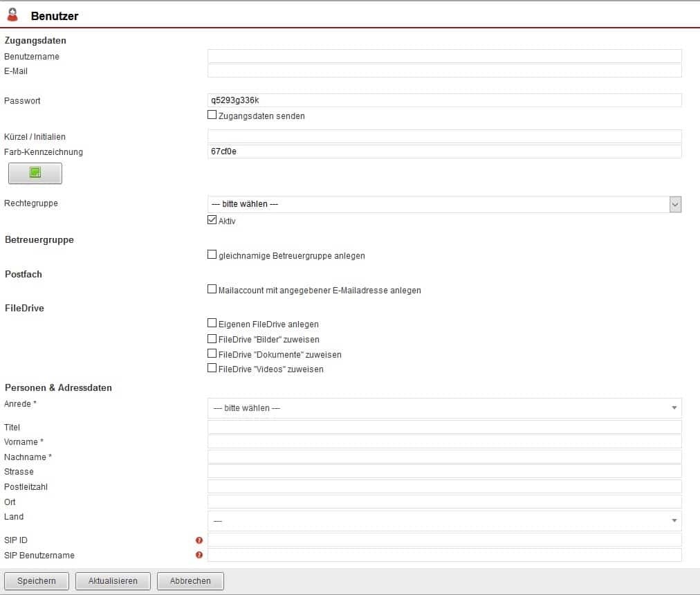Image resolution: width=700 pixels, height=595 pixels.
Task: Click the Aktualisieren button
Action: tap(113, 581)
